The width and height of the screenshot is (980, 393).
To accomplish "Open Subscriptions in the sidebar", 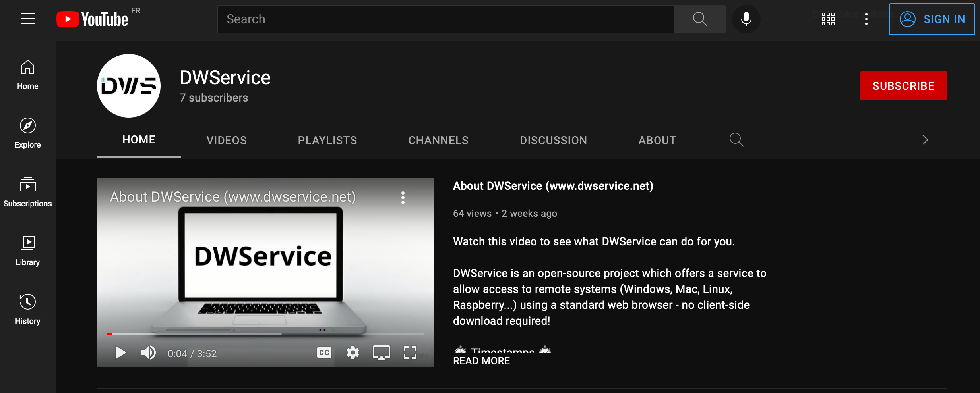I will click(28, 192).
